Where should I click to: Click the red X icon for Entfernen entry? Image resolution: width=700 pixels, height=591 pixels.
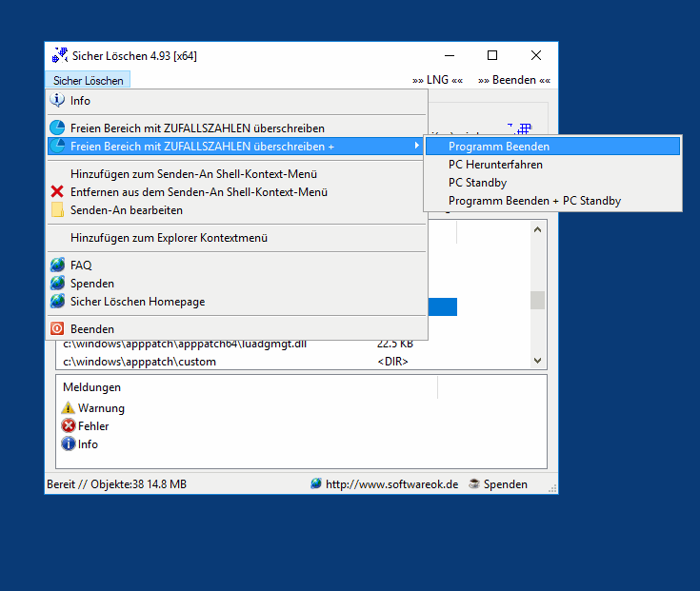(x=57, y=192)
